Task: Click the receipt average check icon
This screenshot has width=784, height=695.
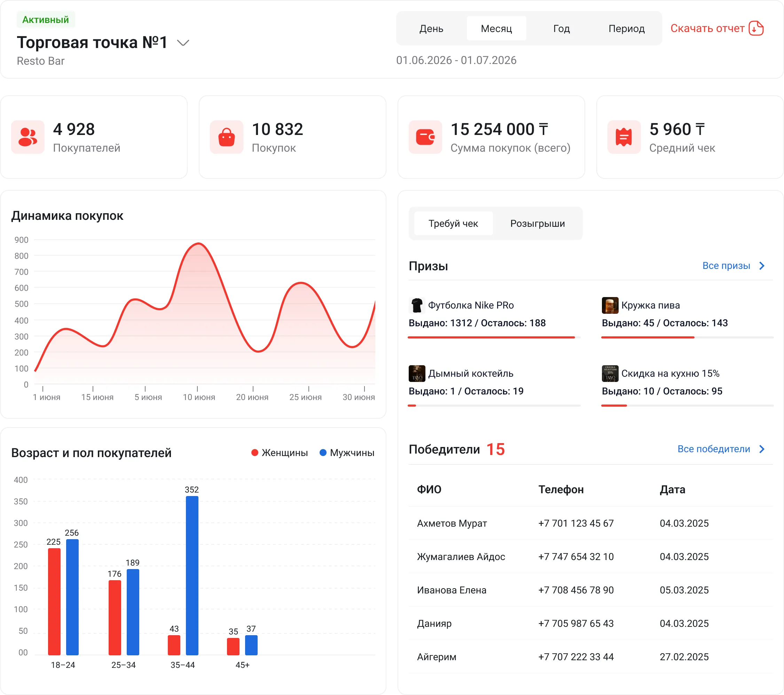Action: pos(624,137)
